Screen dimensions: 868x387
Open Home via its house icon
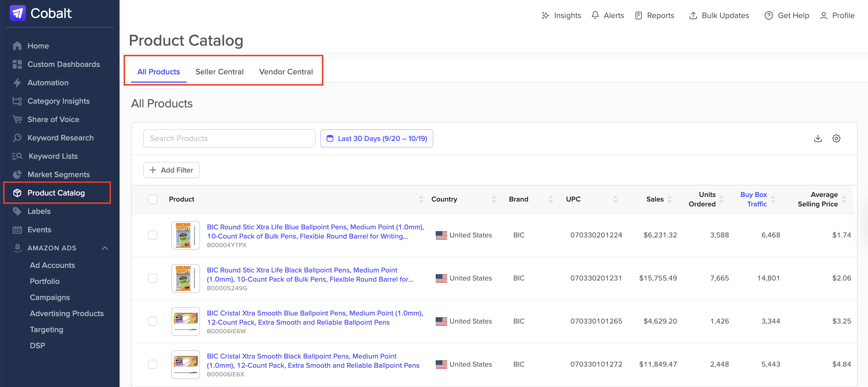(17, 46)
